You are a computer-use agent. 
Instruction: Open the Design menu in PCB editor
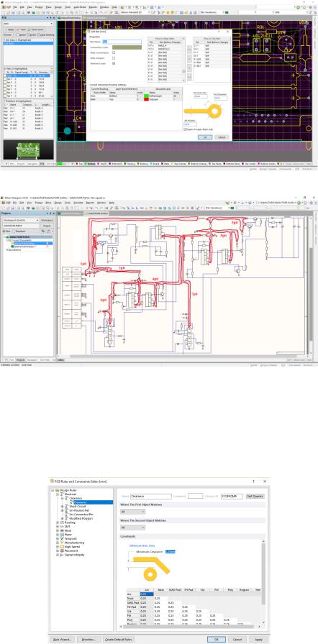[x=58, y=7]
